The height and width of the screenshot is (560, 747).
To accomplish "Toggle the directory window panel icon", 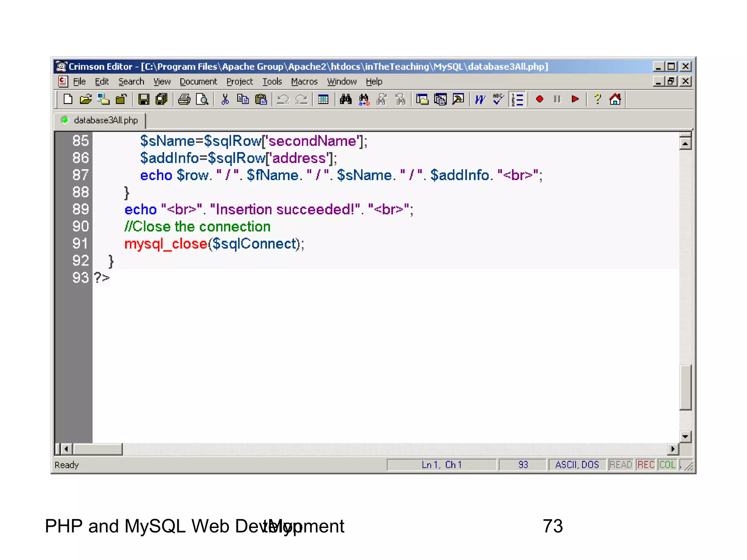I will tap(422, 100).
